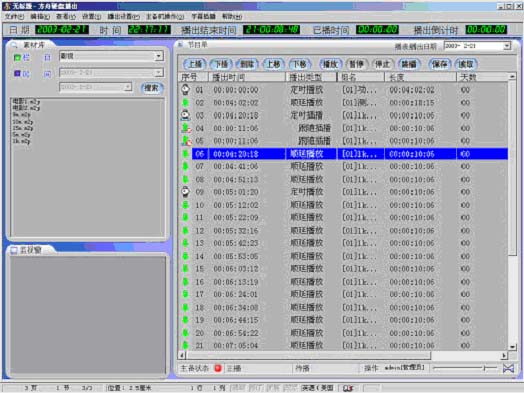Select 1k.m2p in the material list
524x393 pixels.
[21, 141]
